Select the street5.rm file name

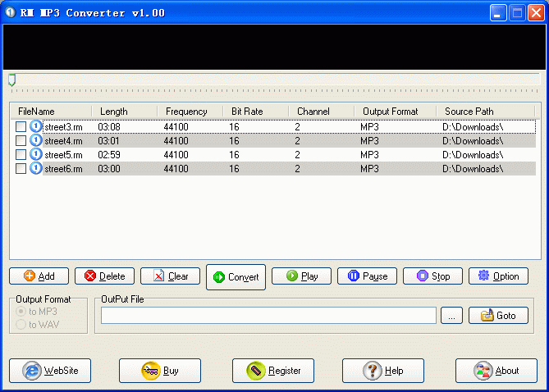[x=63, y=155]
